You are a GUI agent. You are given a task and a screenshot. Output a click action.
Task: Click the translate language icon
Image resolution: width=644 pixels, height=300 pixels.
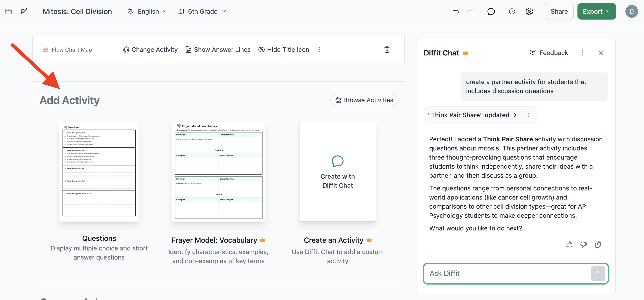130,12
